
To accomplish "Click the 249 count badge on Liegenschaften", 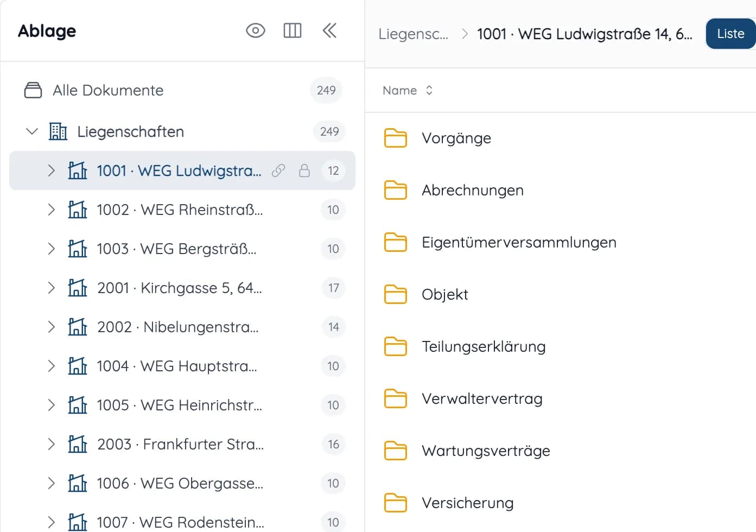I will coord(329,131).
